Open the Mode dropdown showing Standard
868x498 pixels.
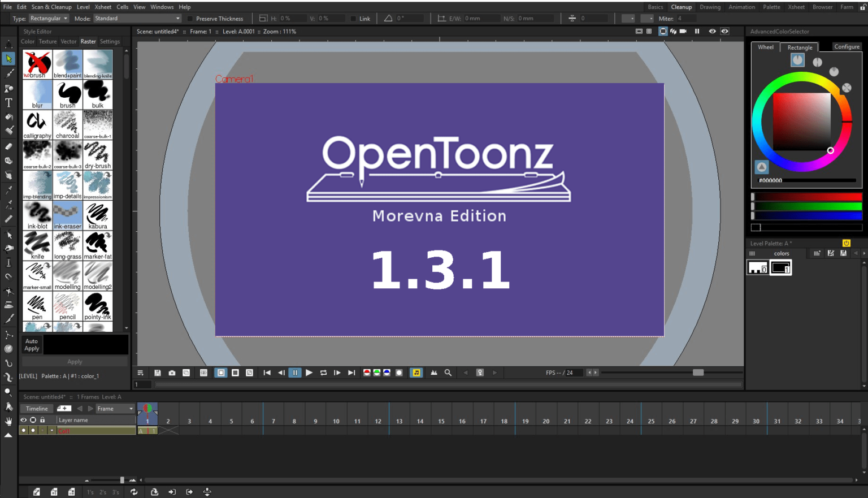point(136,18)
